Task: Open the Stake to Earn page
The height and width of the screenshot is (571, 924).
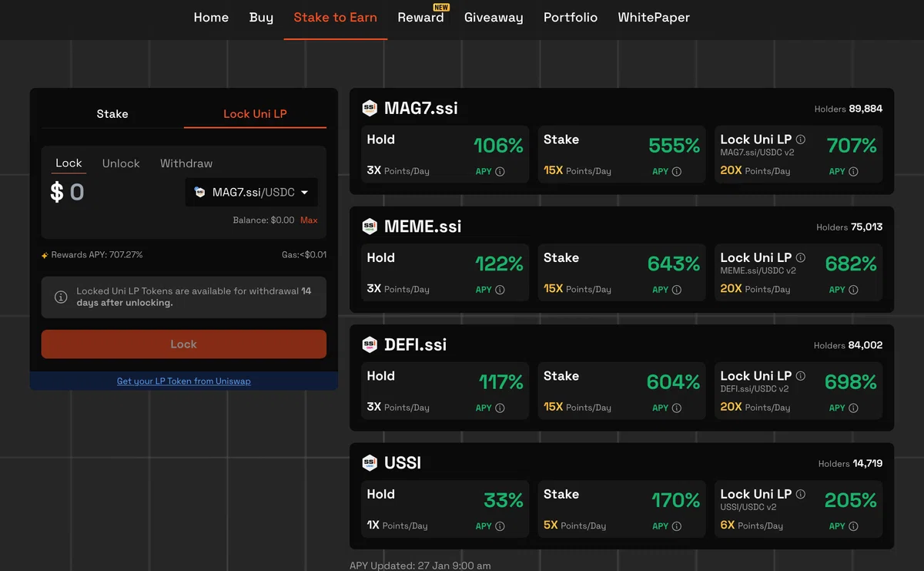Action: (336, 17)
